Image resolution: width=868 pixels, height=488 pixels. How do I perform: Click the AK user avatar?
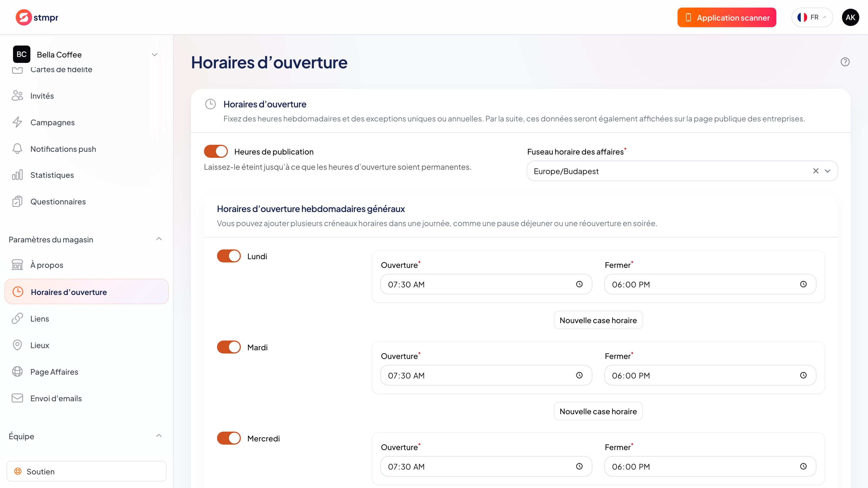[x=850, y=17]
